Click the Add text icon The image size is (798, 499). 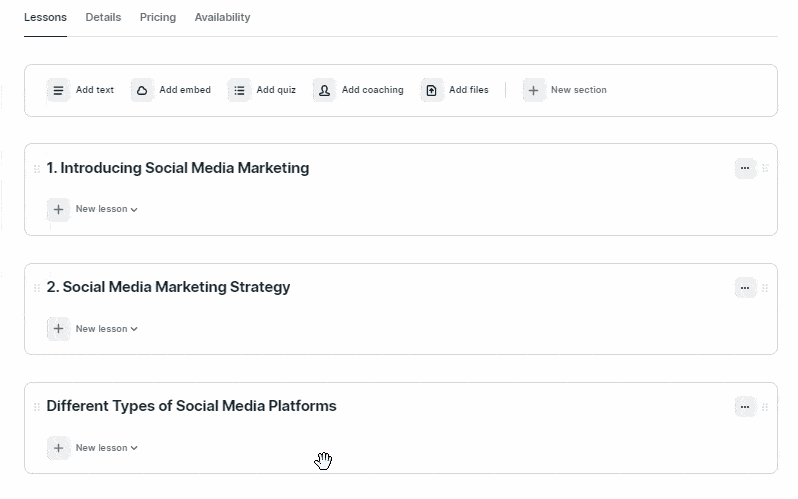pos(59,91)
